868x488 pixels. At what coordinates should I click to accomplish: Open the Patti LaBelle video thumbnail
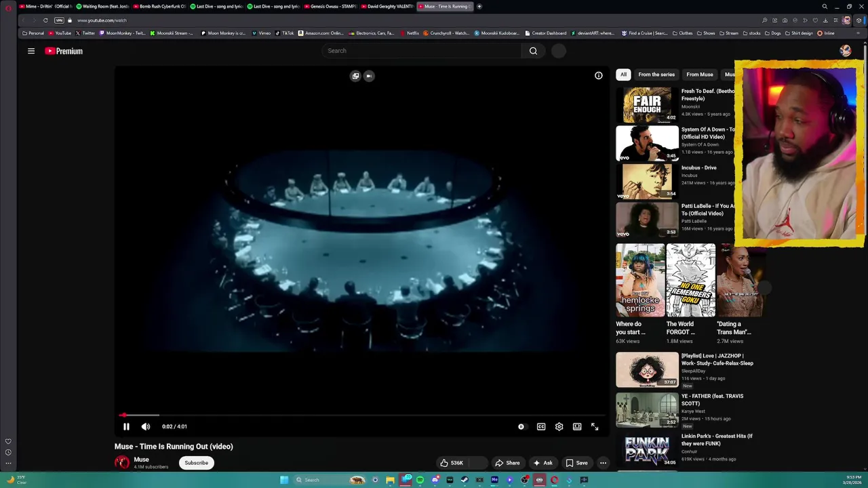pos(647,219)
